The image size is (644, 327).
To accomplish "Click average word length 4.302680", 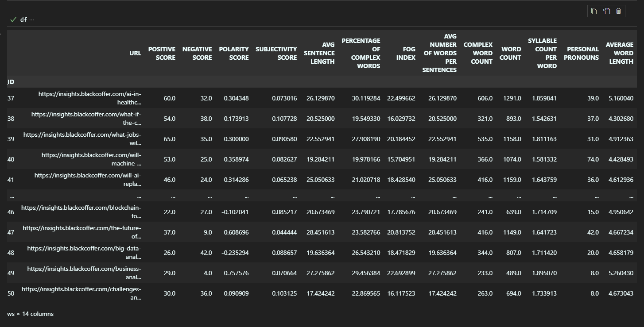I will click(x=621, y=119).
